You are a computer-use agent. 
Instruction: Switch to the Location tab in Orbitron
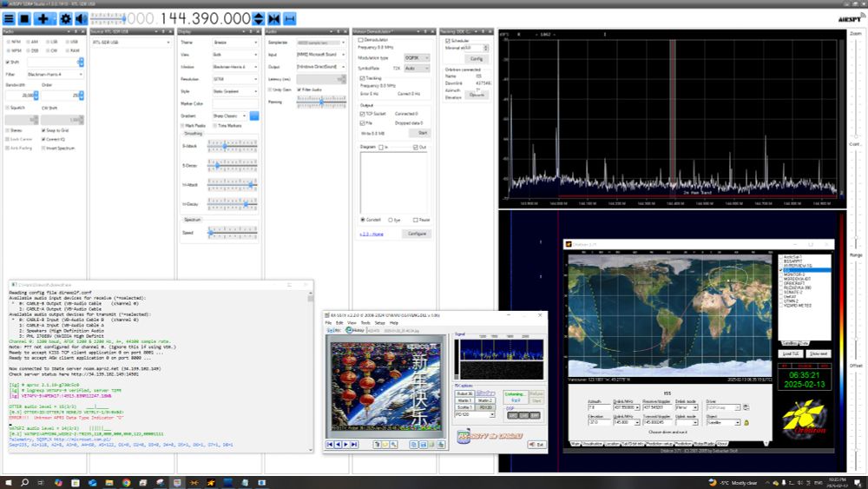(x=612, y=444)
